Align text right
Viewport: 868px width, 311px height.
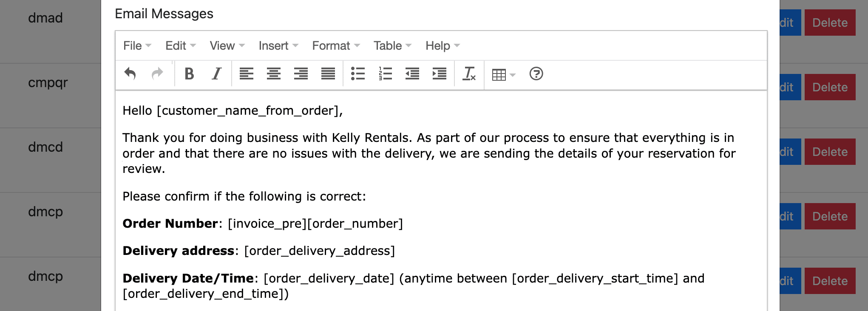(301, 74)
